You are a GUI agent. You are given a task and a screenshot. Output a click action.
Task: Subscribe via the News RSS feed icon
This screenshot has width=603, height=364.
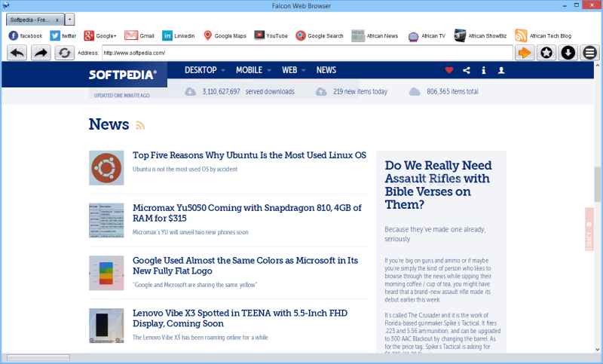[x=140, y=125]
